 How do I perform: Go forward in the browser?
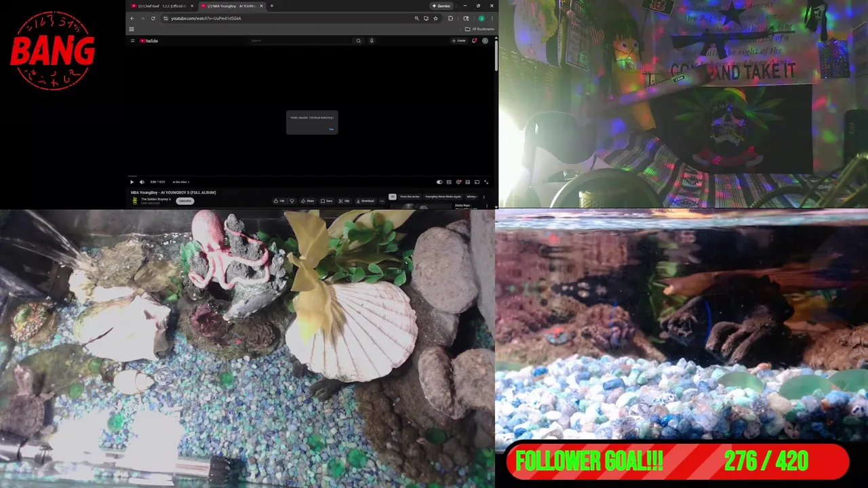pyautogui.click(x=142, y=18)
